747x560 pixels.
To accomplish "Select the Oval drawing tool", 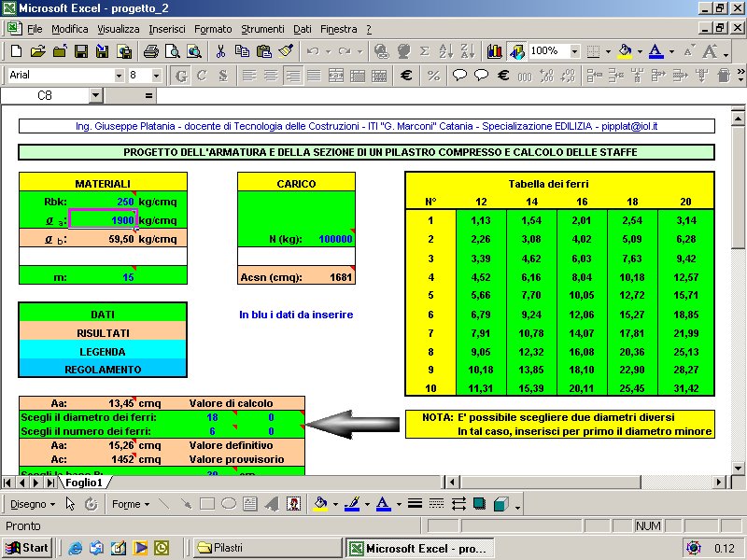I will 229,504.
